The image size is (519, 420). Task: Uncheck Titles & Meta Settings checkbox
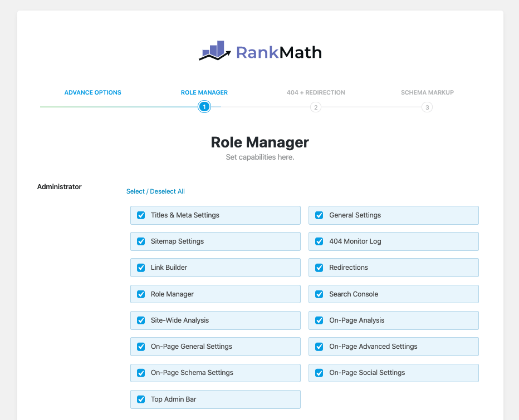pos(141,215)
